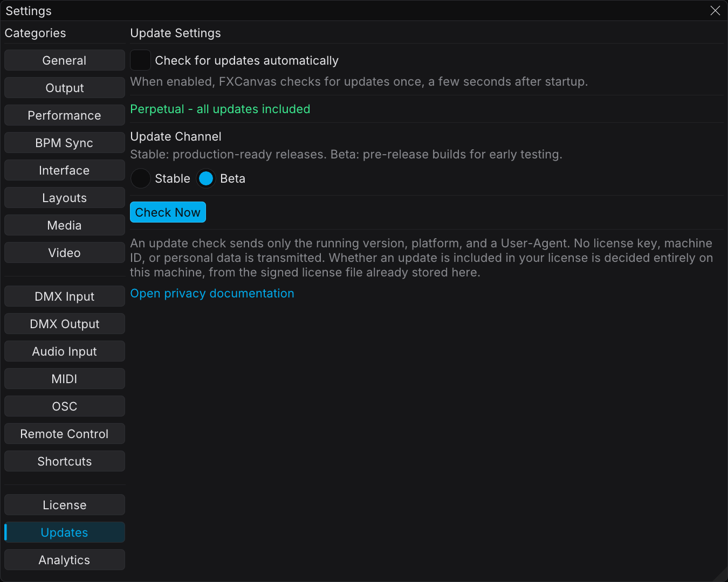Open the Remote Control category
Viewport: 728px width, 582px height.
65,434
